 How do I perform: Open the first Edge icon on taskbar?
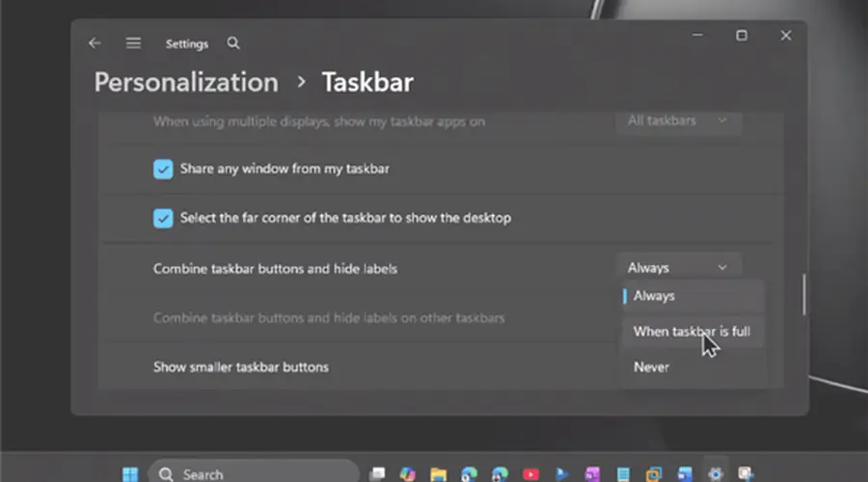click(x=469, y=474)
